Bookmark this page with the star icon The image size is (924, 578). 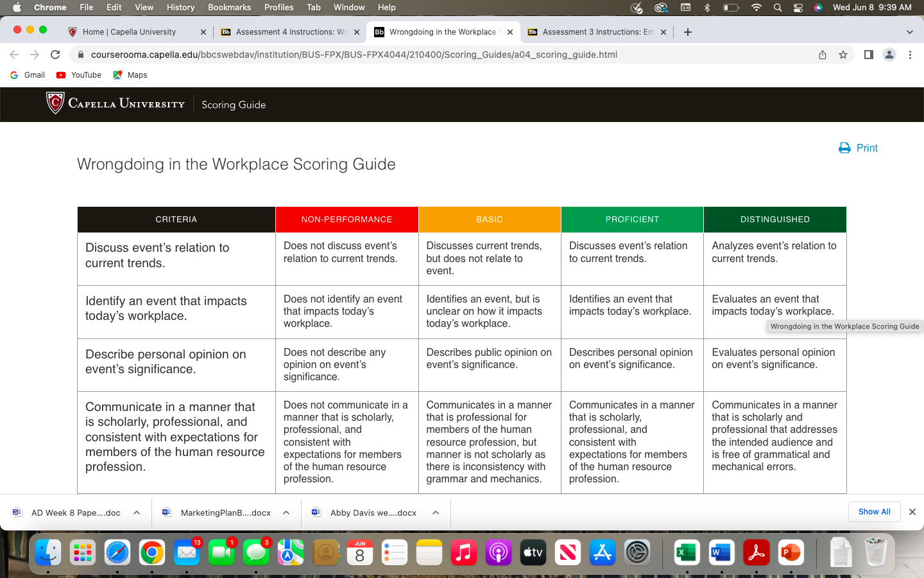pos(843,55)
